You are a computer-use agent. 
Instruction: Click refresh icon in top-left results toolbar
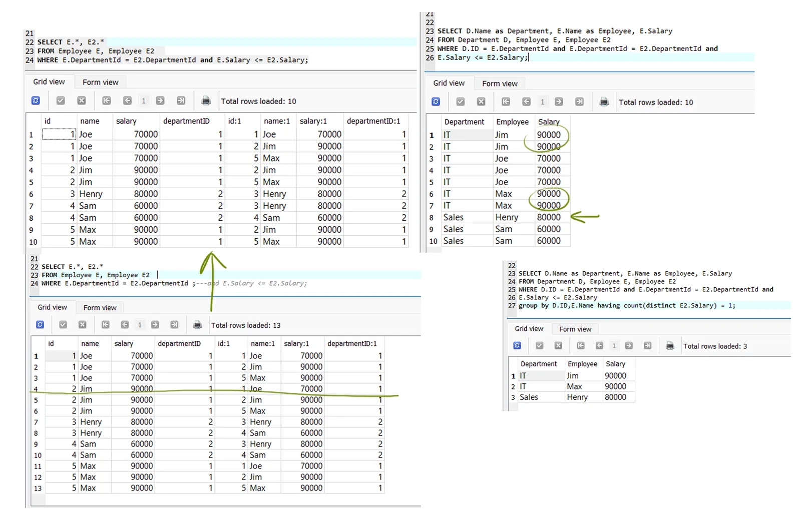36,101
